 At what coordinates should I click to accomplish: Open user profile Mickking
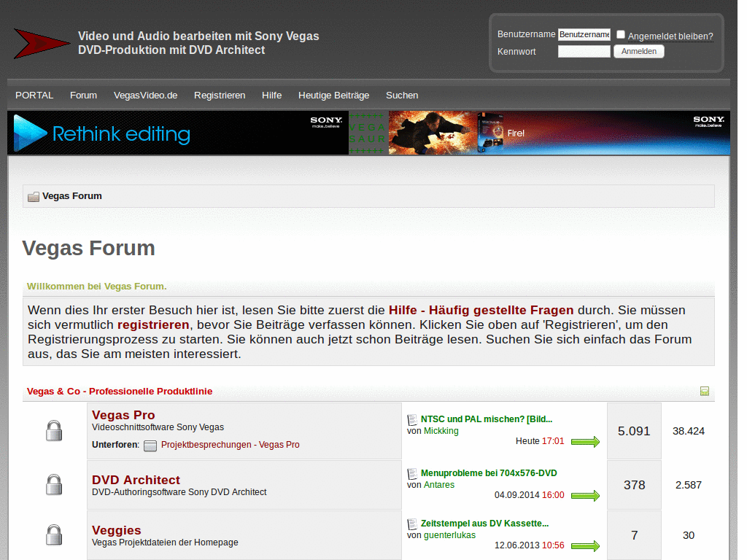pos(441,431)
